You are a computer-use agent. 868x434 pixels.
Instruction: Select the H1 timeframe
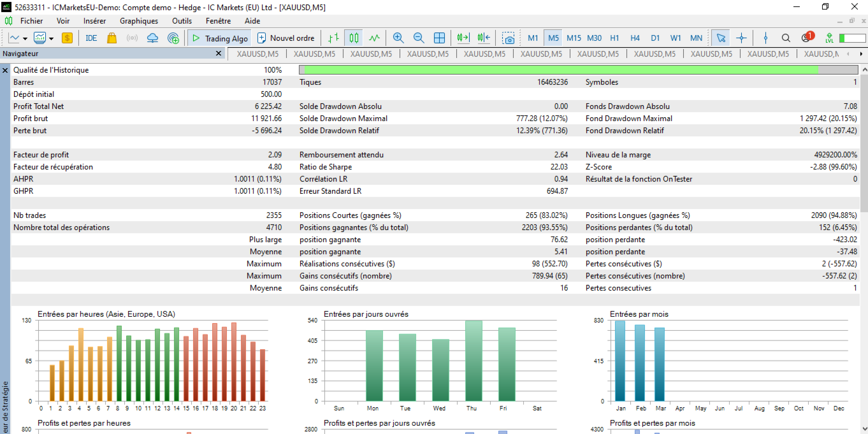coord(614,38)
